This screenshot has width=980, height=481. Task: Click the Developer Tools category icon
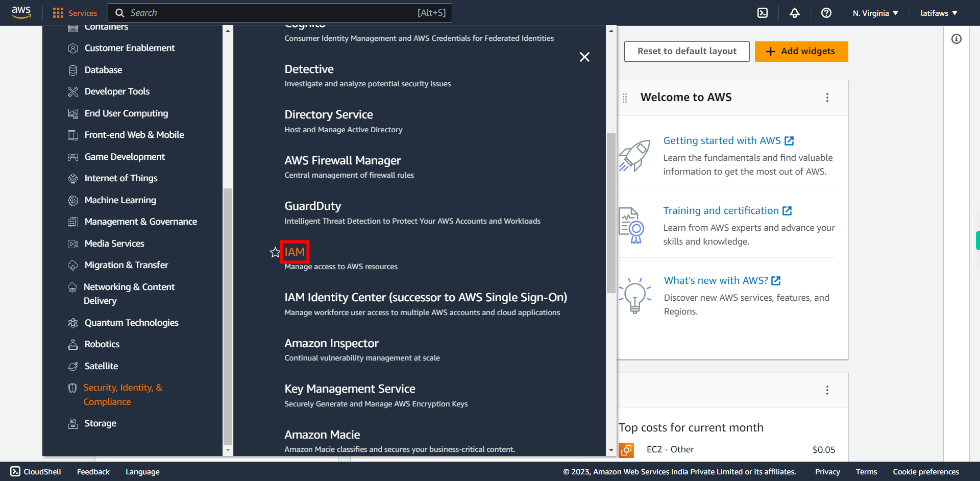(x=73, y=91)
